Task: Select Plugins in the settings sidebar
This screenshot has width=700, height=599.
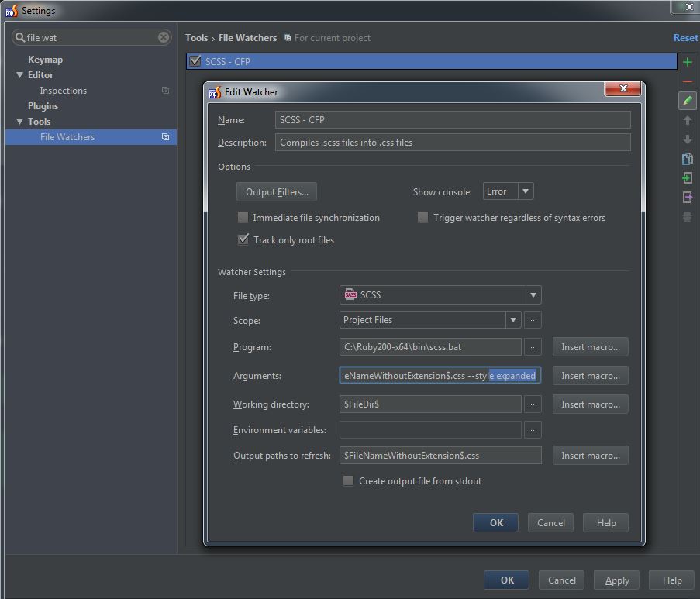Action: pos(43,106)
